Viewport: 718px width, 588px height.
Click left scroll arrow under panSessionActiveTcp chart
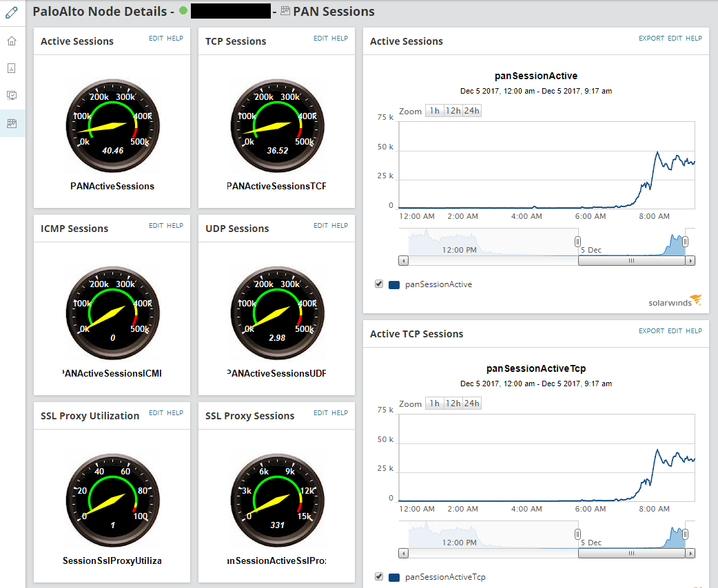[x=403, y=553]
